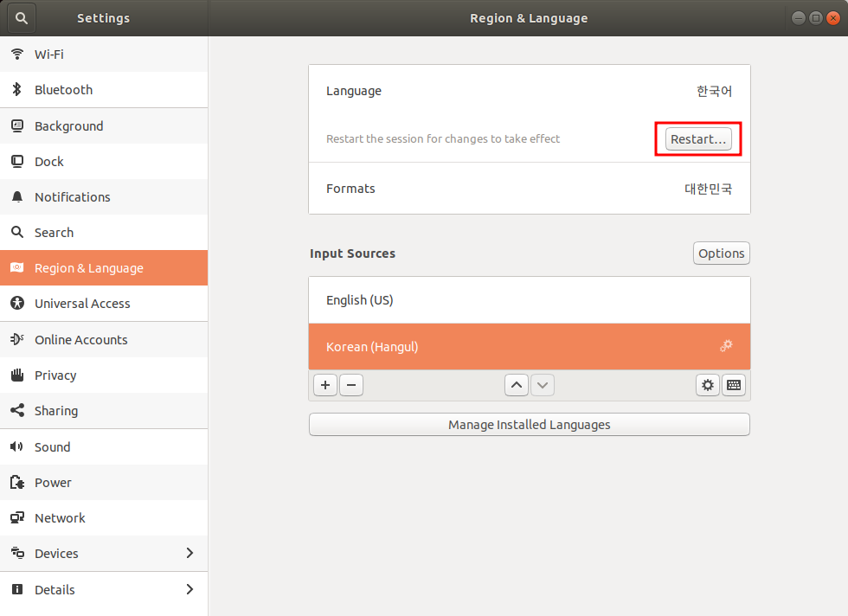Click the Bluetooth symbol icon in sidebar
848x616 pixels.
(17, 89)
